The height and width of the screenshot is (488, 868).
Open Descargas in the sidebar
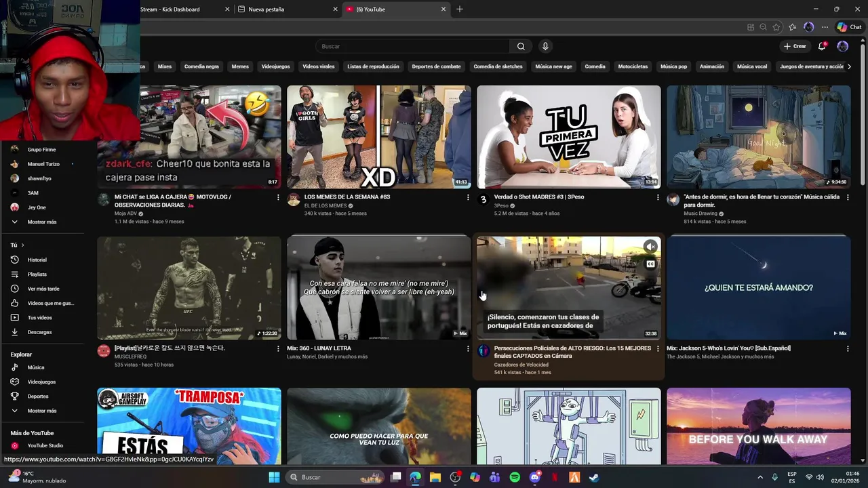[43, 332]
